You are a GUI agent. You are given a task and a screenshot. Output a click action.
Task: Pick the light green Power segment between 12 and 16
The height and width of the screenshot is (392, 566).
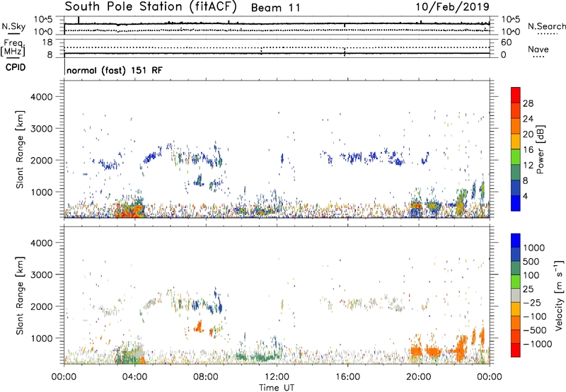point(516,156)
